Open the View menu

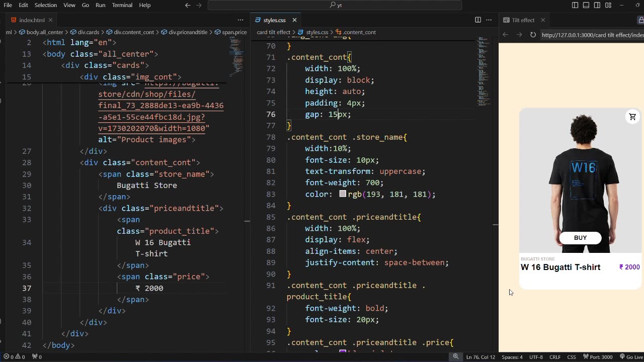pos(69,5)
